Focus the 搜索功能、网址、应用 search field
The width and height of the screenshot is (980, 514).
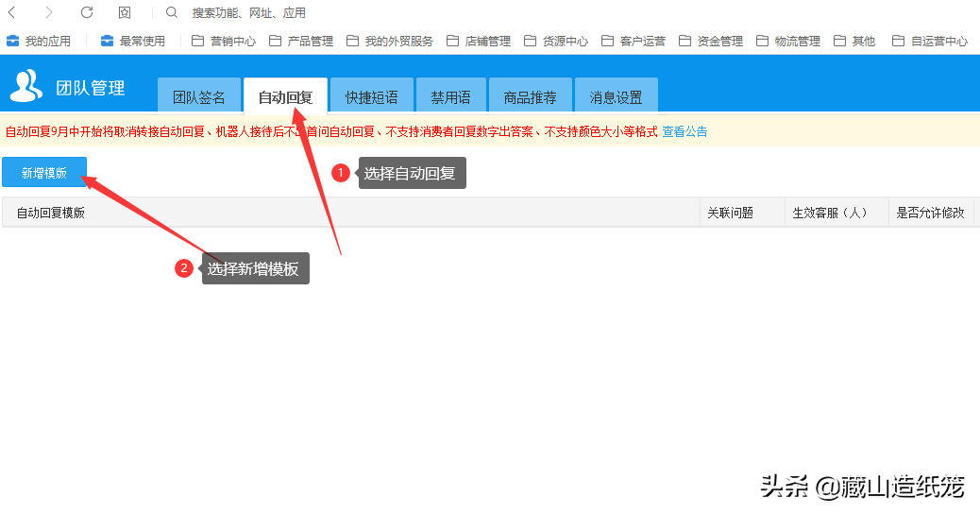248,12
